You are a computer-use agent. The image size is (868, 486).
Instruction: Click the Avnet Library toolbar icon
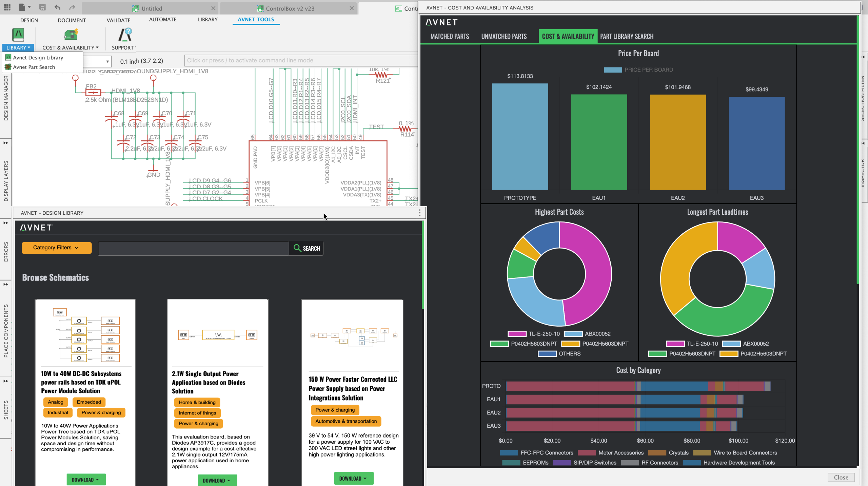click(18, 35)
